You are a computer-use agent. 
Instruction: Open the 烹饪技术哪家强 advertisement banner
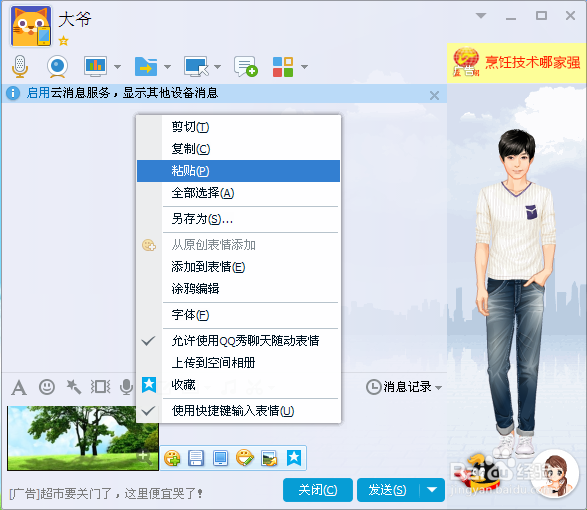coord(517,63)
